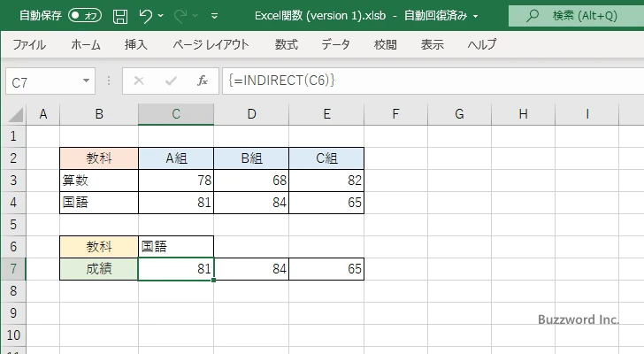644x354 pixels.
Task: Select row 3 header
Action: (13, 181)
